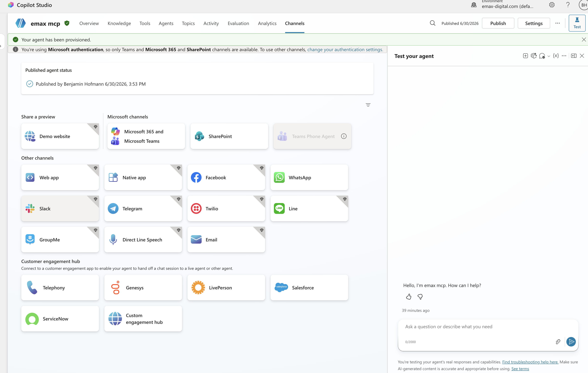Open the variables {x} panel in test pane
The width and height of the screenshot is (588, 373).
(x=556, y=56)
